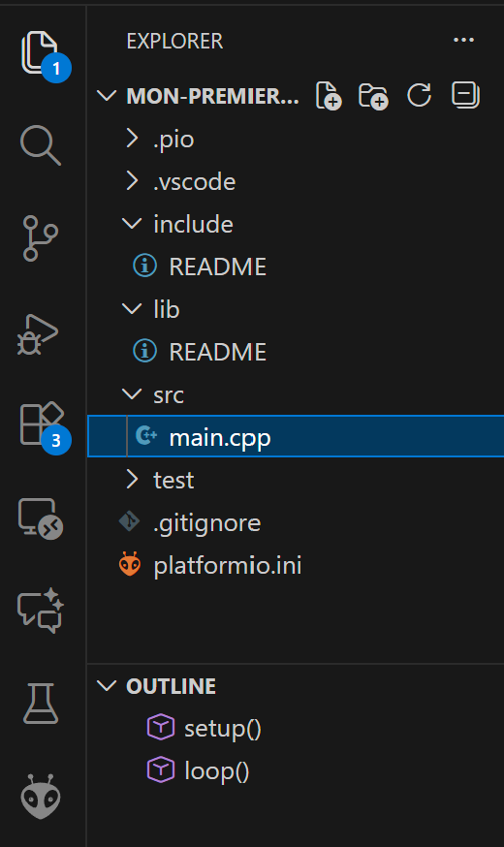Open the Source Control view
Screen dimensions: 504x847
click(41, 238)
